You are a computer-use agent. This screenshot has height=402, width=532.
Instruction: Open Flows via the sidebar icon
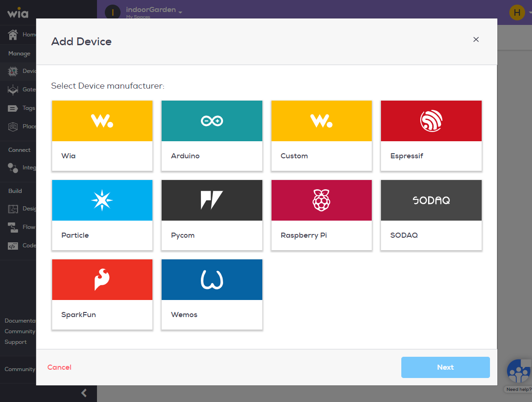pos(13,227)
